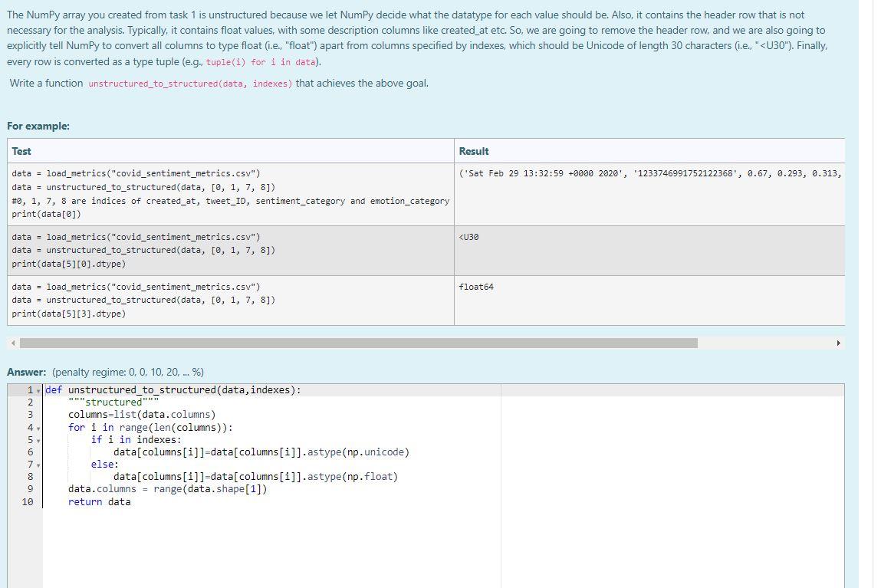Click the right arrow of horizontal scrollbar
The height and width of the screenshot is (588, 881).
click(838, 343)
